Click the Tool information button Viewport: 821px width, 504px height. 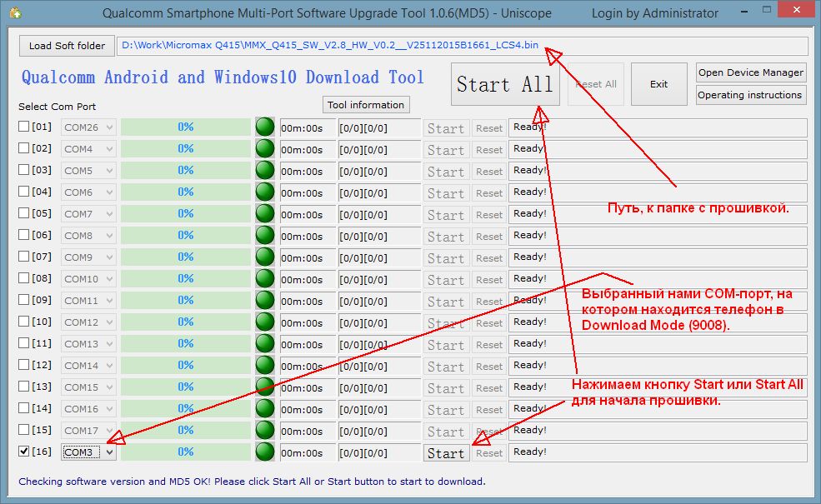click(366, 105)
